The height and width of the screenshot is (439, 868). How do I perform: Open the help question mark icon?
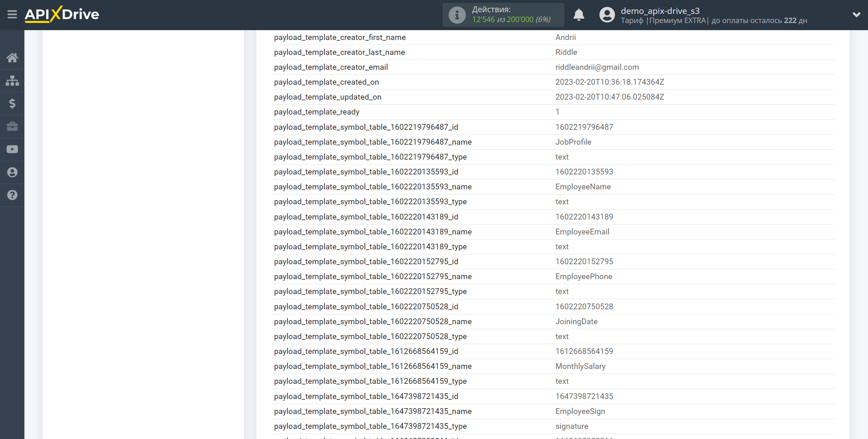click(12, 195)
